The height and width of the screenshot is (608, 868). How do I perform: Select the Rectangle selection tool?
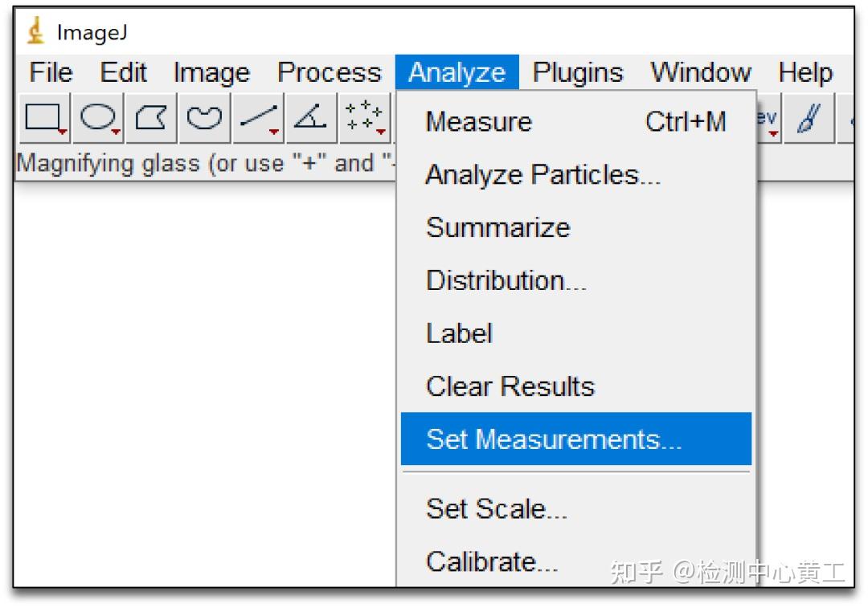point(43,119)
